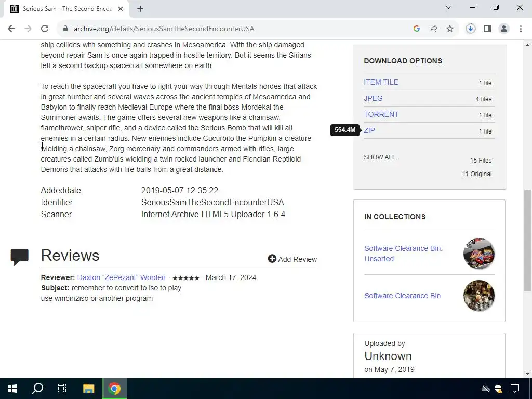Open Task View on the taskbar
Viewport: 532px width, 399px height.
[x=62, y=389]
